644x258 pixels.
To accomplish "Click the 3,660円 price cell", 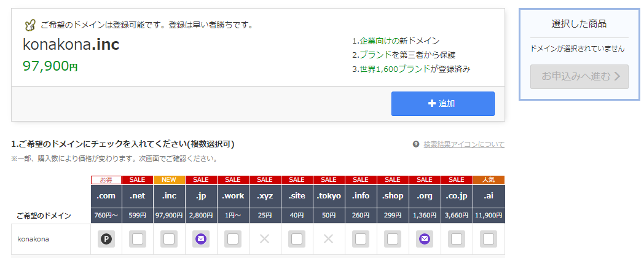I will tap(457, 215).
